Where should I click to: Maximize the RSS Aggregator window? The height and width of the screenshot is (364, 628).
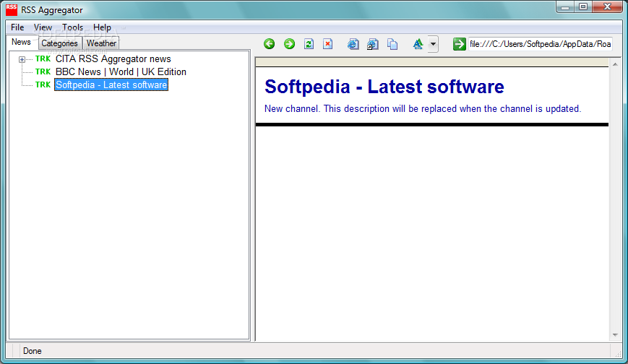(583, 6)
